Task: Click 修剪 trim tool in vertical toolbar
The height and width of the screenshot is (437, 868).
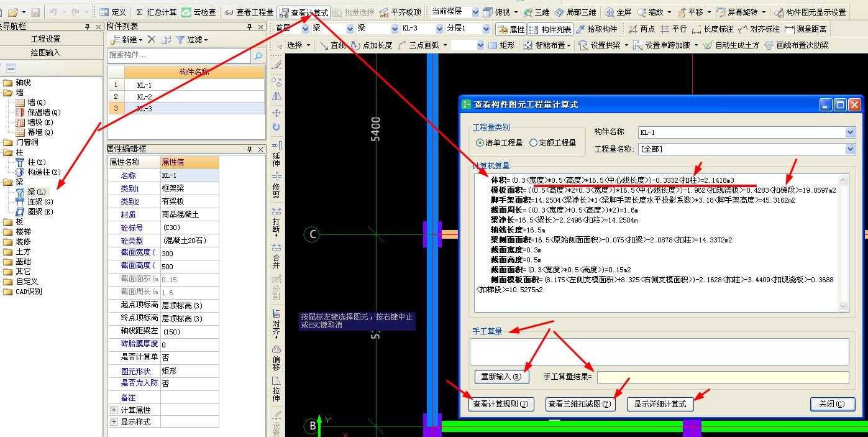Action: 276,186
